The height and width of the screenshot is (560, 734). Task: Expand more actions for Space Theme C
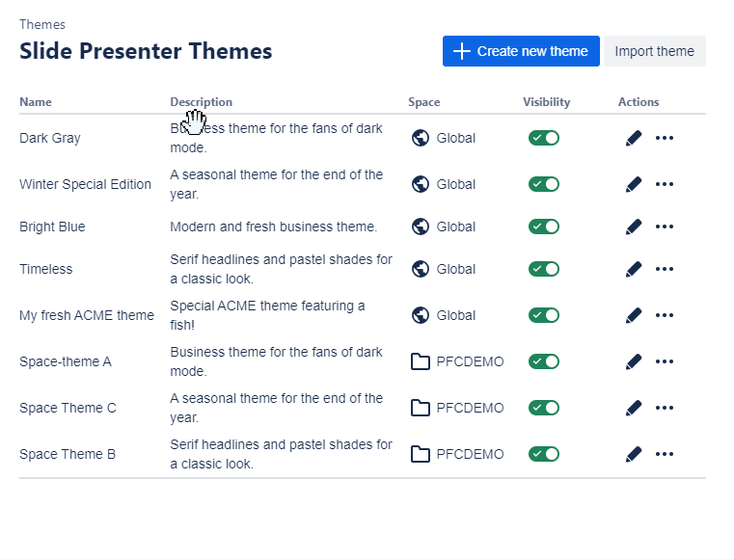(x=665, y=408)
